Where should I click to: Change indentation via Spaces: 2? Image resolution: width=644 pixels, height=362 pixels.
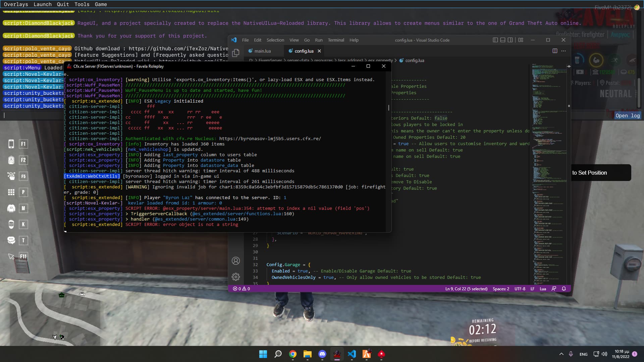(x=501, y=289)
